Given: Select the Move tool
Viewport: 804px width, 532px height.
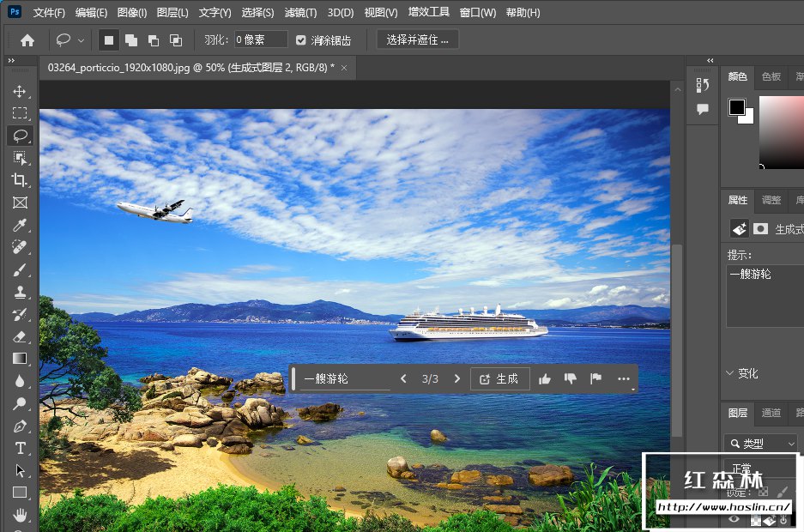Looking at the screenshot, I should coord(20,91).
